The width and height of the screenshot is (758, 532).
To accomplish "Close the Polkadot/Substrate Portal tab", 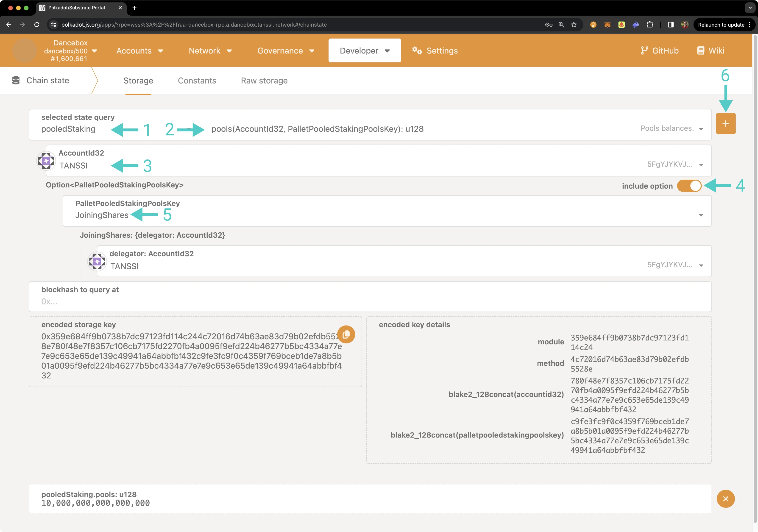I will [x=120, y=8].
